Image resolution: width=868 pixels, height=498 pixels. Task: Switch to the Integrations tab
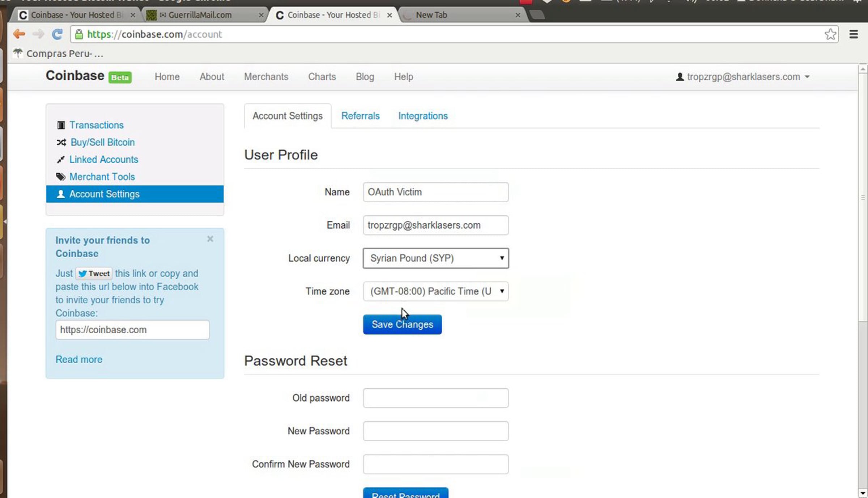423,116
